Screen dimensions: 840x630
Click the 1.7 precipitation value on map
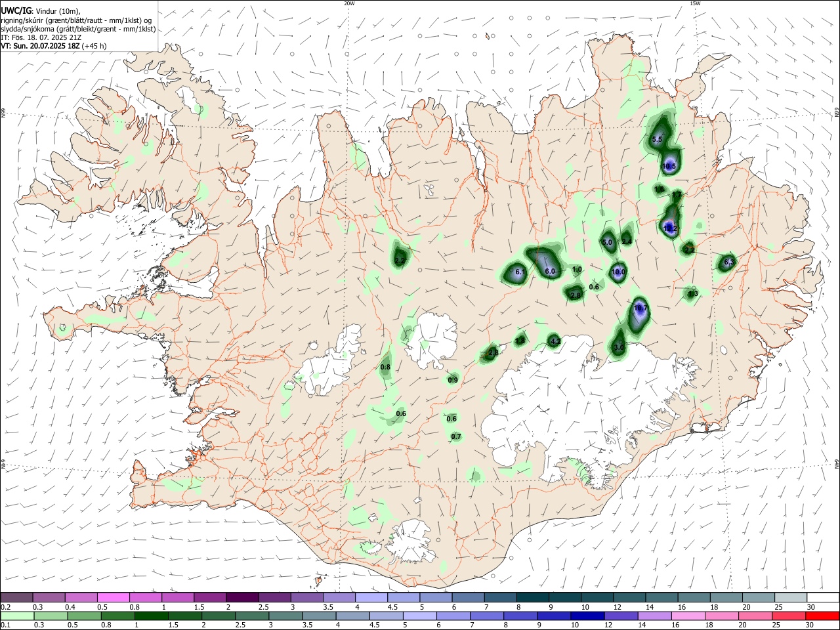click(677, 195)
